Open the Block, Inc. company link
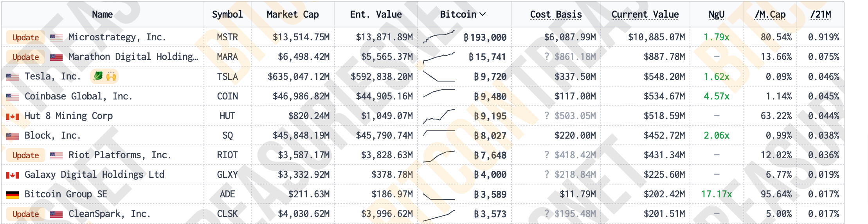This screenshot has width=868, height=224. pos(52,135)
